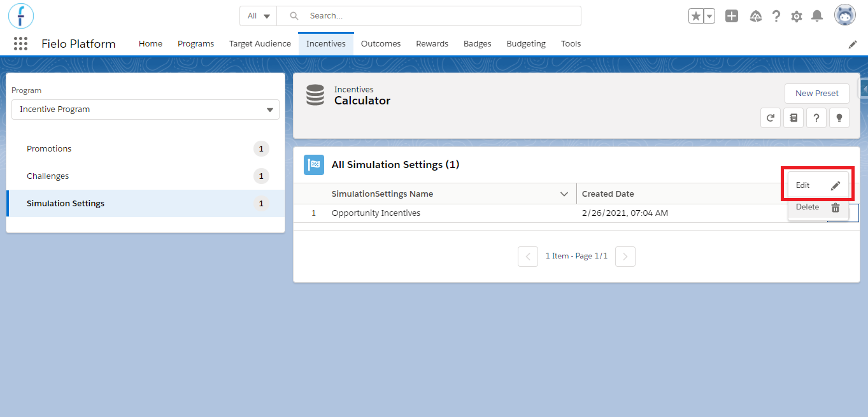Open the Tools tab

coord(571,44)
